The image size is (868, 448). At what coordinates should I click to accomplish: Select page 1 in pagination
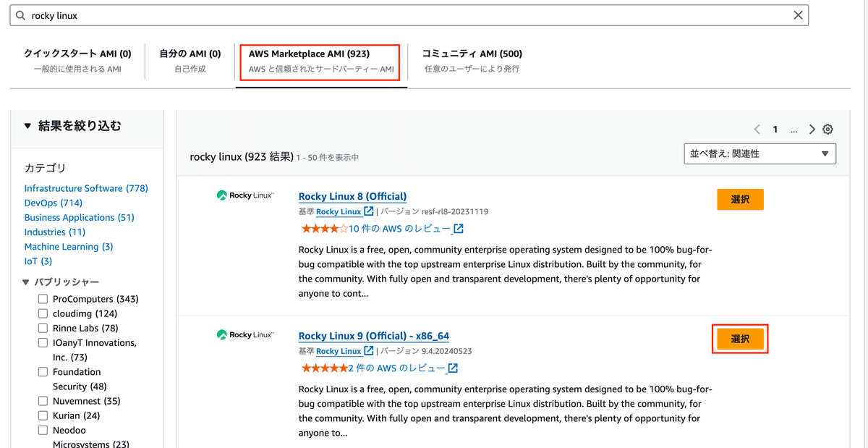[775, 130]
